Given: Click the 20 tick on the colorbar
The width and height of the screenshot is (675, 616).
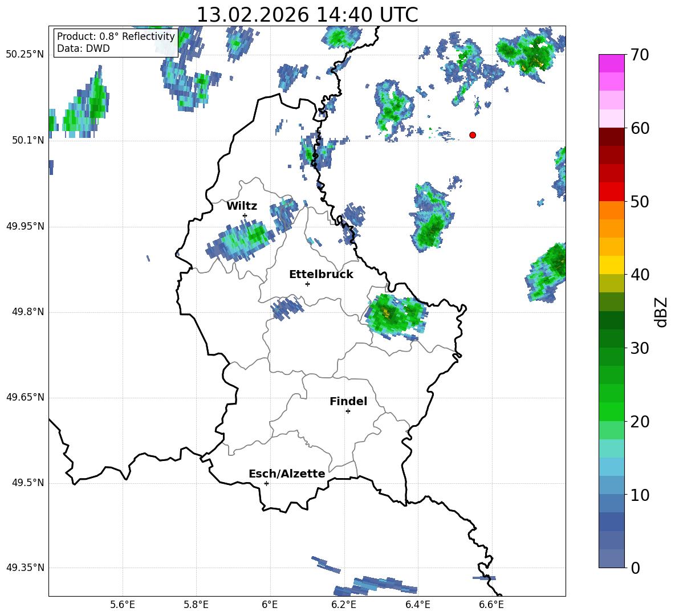Looking at the screenshot, I should click(640, 422).
